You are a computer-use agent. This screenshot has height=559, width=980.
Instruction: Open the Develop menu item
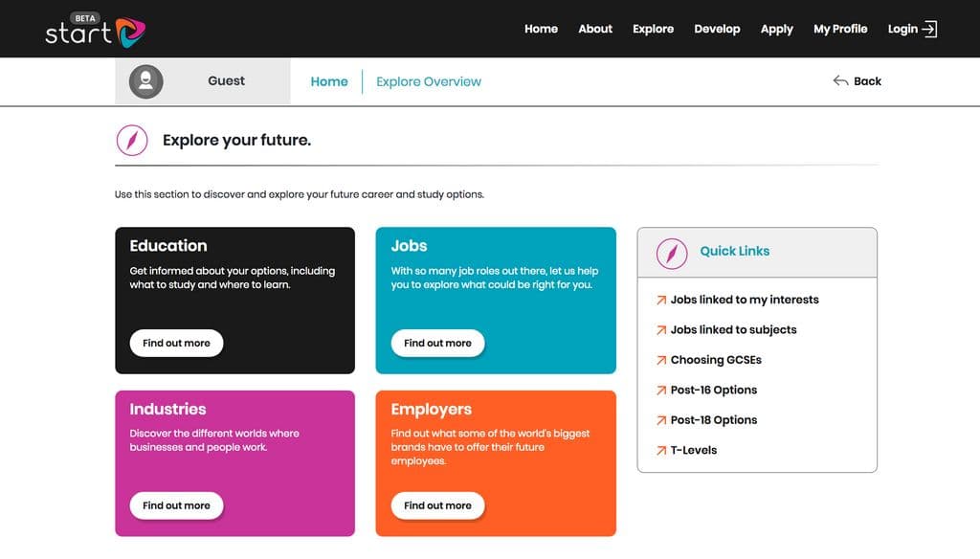(717, 29)
